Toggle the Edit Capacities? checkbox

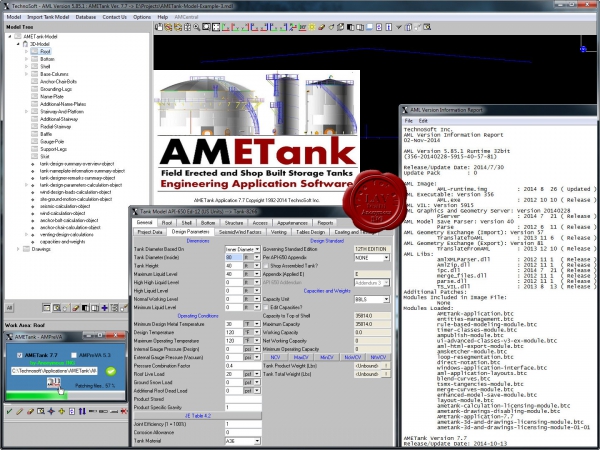(x=266, y=307)
